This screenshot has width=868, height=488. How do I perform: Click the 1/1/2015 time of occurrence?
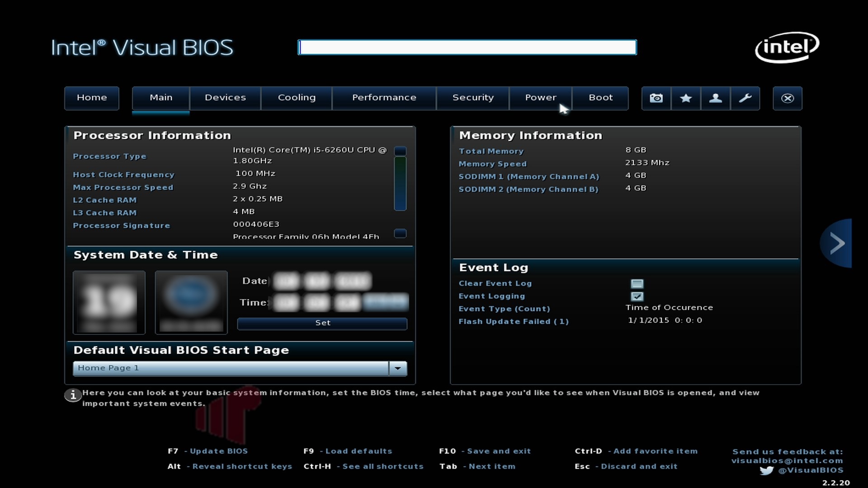[x=665, y=320]
